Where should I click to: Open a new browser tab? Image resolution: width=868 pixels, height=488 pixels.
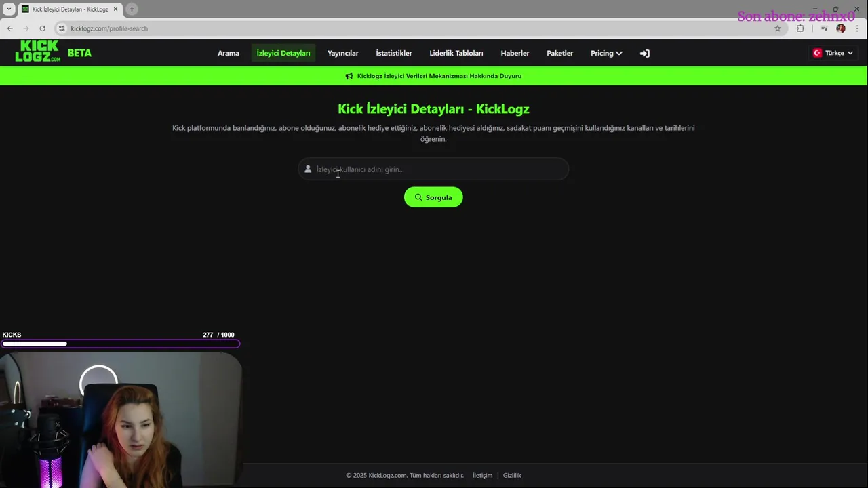point(132,9)
